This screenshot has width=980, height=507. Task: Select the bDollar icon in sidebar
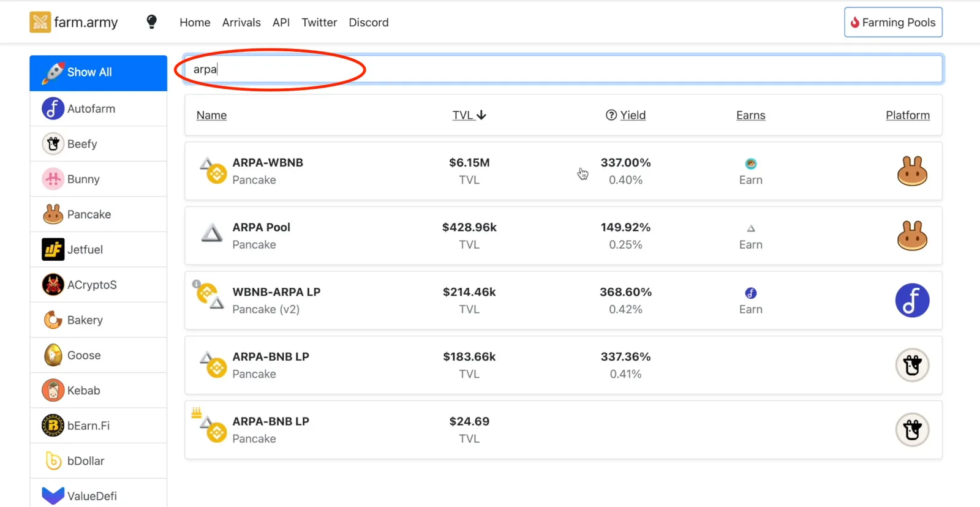tap(53, 460)
